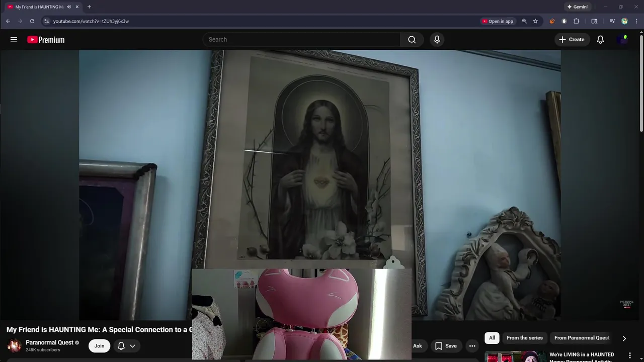Open the media controls music icon
The width and height of the screenshot is (644, 362).
(x=612, y=21)
